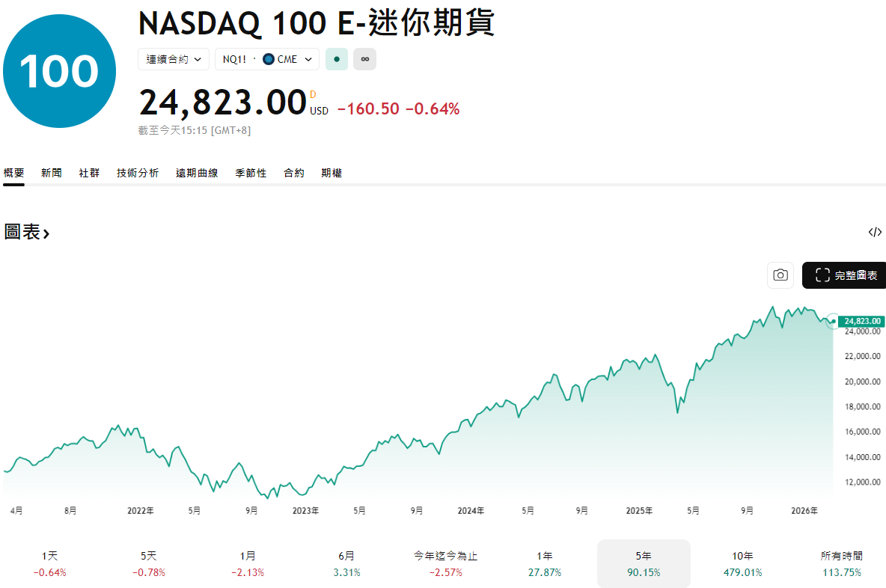Open the 新聞 section link
The image size is (886, 588).
coord(50,172)
